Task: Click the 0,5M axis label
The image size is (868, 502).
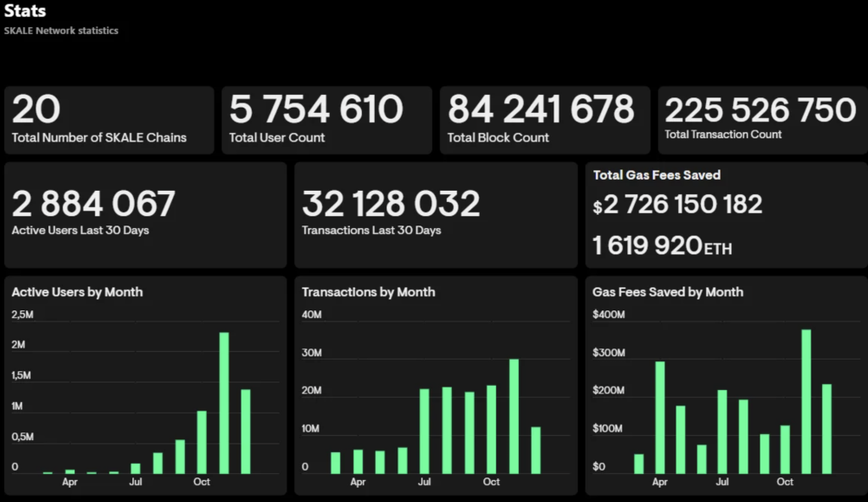Action: (x=23, y=437)
